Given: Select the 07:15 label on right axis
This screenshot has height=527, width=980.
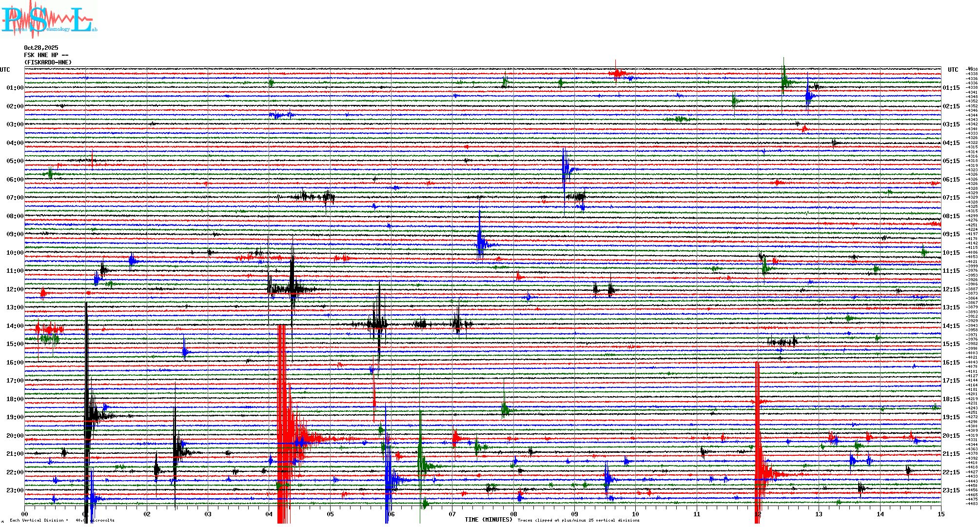Looking at the screenshot, I should click(x=951, y=198).
